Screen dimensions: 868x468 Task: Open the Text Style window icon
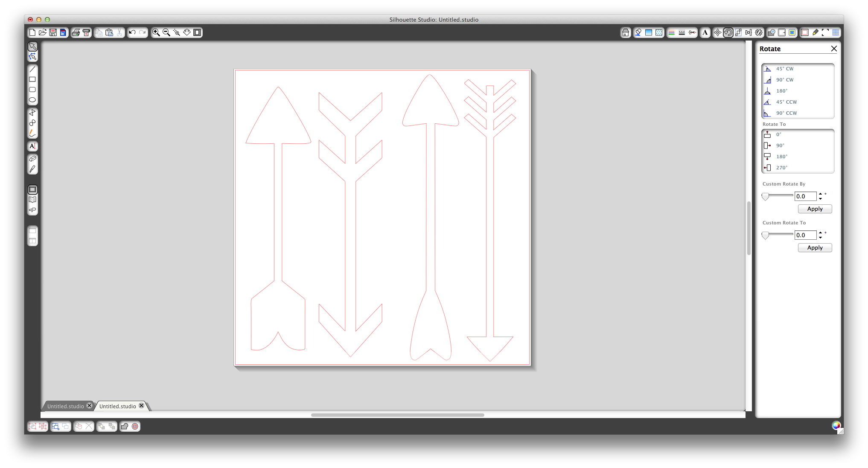[705, 32]
